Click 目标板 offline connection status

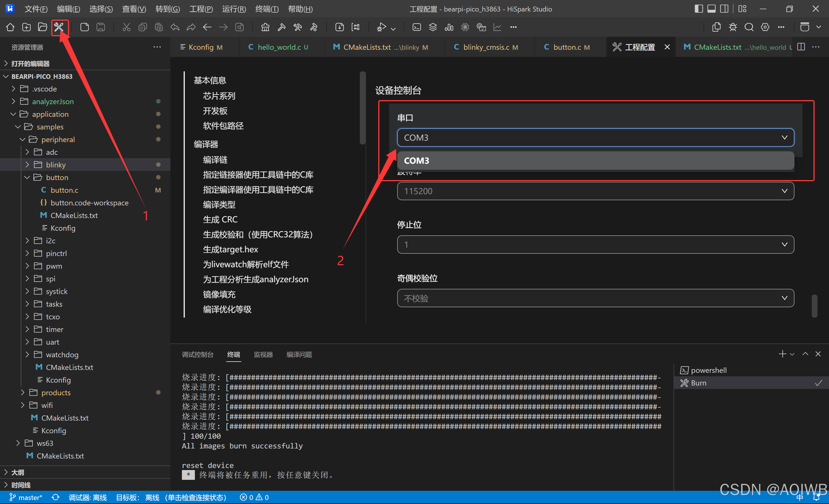point(171,497)
